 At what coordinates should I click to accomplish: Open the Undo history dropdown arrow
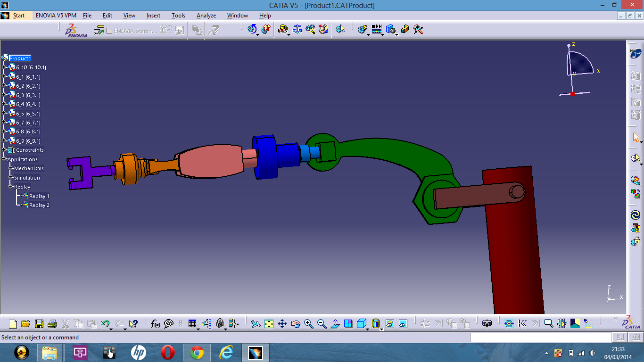tap(111, 329)
